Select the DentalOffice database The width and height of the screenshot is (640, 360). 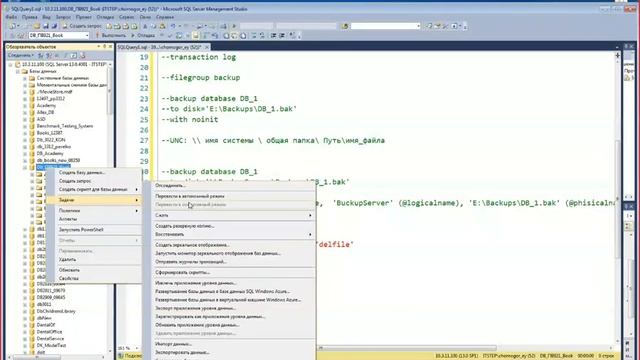[49, 332]
